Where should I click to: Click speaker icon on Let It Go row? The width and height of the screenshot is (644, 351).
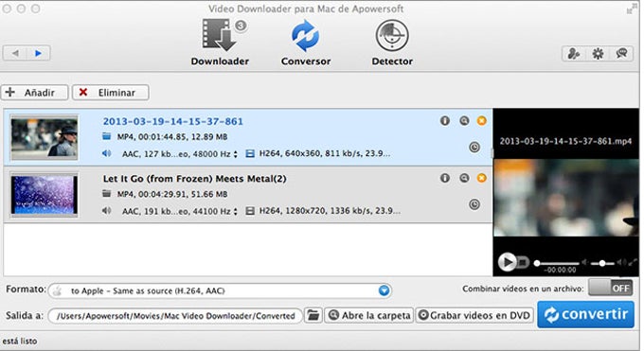point(106,211)
